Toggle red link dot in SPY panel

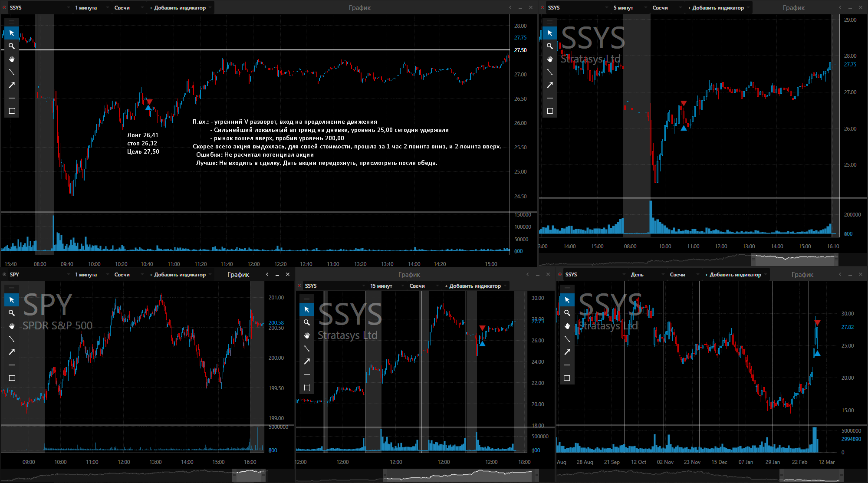pyautogui.click(x=4, y=275)
